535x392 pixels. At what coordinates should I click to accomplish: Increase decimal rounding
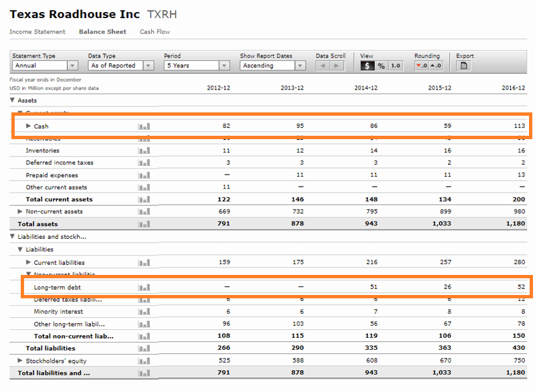pyautogui.click(x=436, y=66)
